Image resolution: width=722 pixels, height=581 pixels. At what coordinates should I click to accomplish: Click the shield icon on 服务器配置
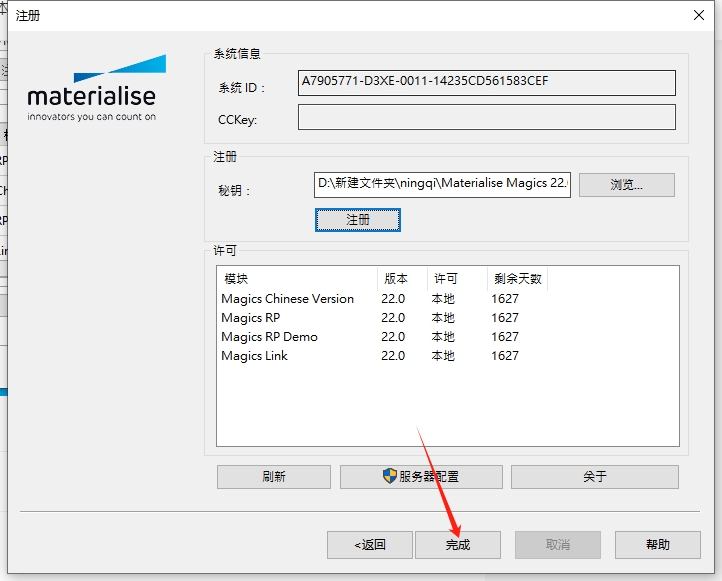[390, 476]
